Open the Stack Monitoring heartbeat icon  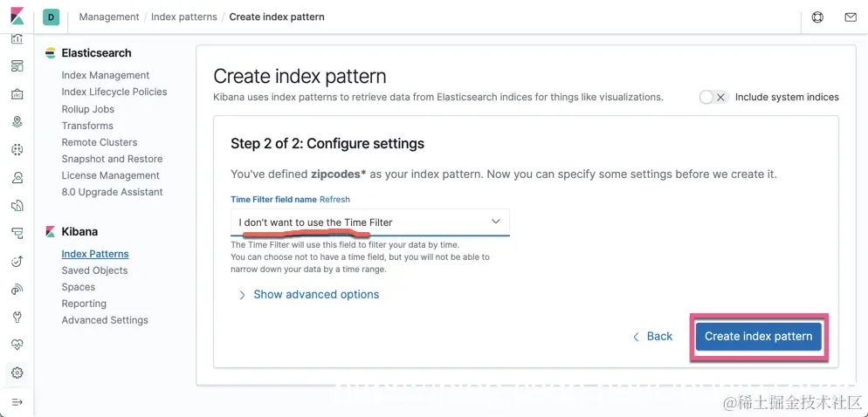click(x=17, y=345)
